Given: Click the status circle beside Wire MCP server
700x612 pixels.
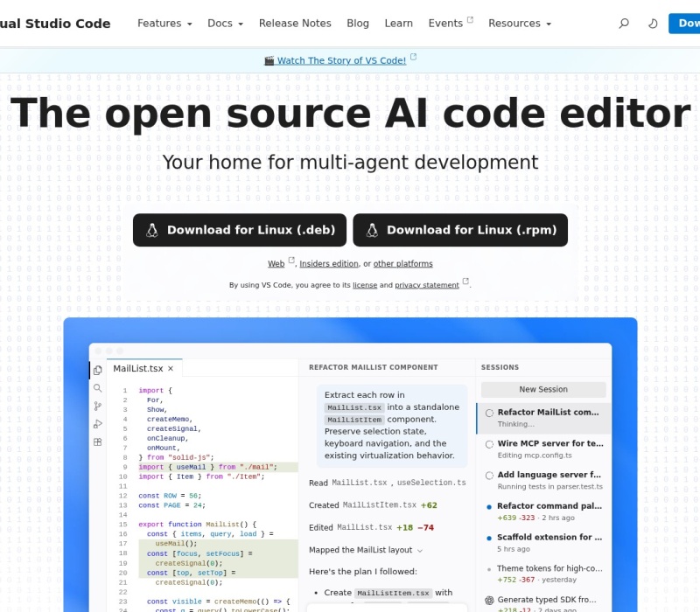Looking at the screenshot, I should pos(489,444).
